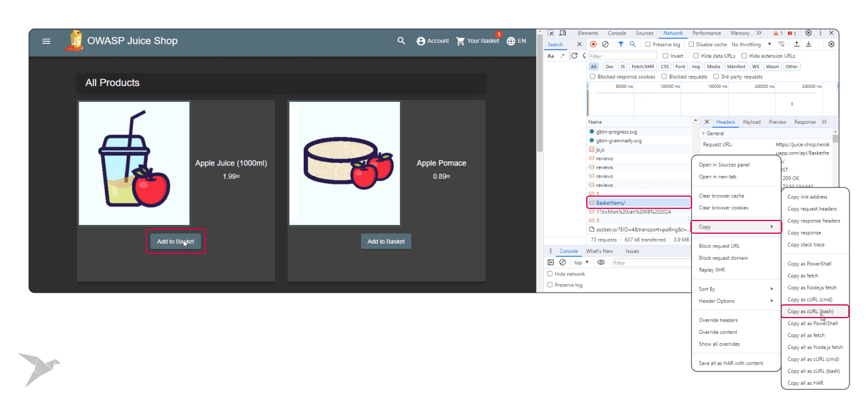Click the red record network log button
868x405 pixels.
tap(593, 45)
